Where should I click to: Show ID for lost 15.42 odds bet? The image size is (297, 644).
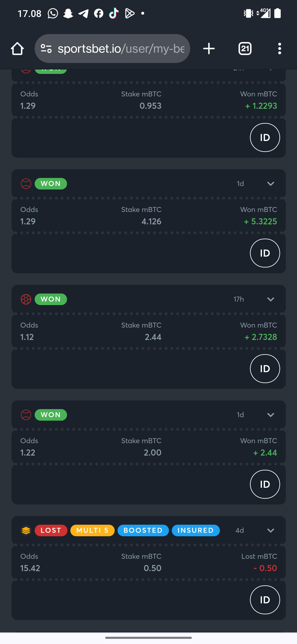[265, 599]
